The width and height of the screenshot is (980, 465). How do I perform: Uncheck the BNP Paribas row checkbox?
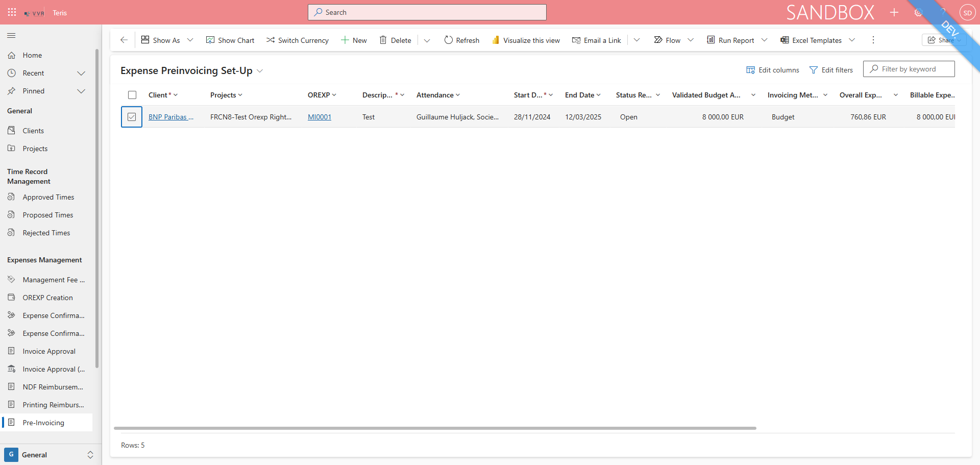click(x=132, y=117)
